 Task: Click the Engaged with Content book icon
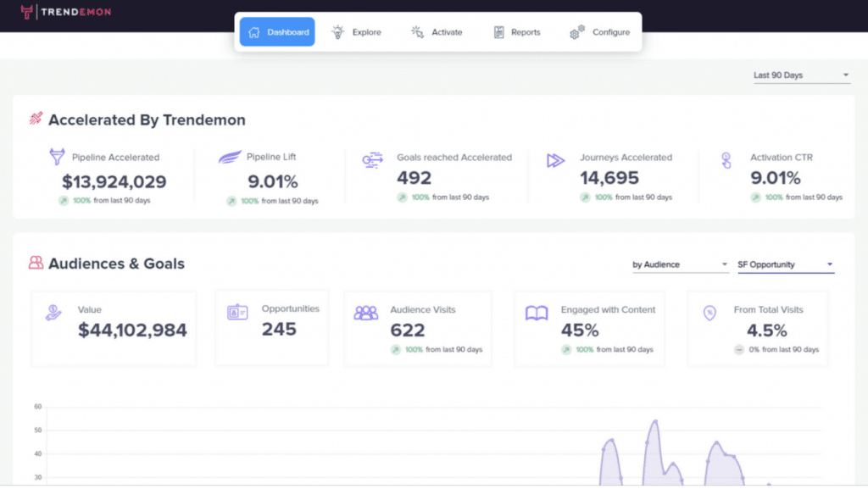[x=537, y=313]
